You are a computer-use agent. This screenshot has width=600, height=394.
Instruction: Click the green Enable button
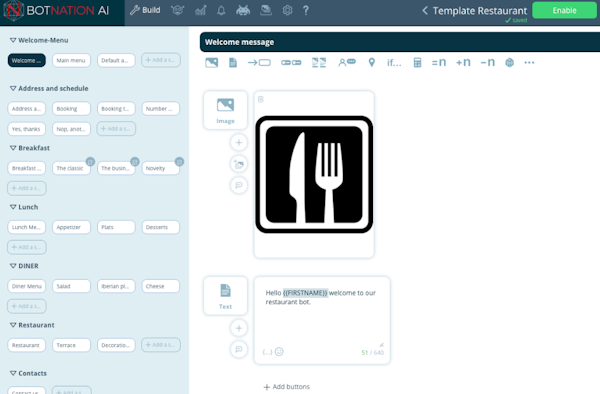[564, 10]
